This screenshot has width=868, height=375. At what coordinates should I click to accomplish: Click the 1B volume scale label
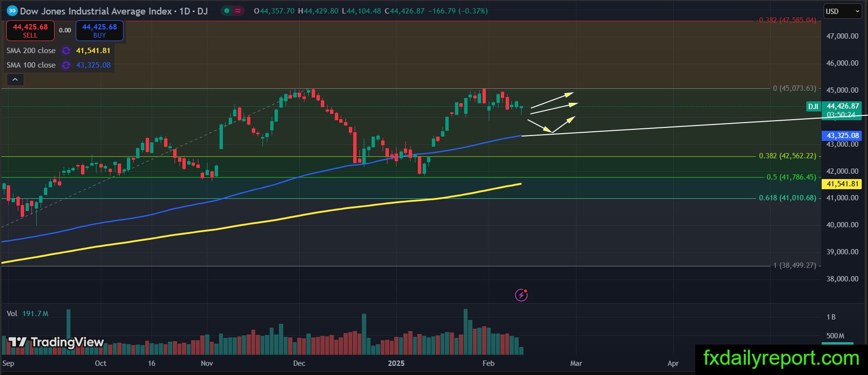click(x=831, y=317)
